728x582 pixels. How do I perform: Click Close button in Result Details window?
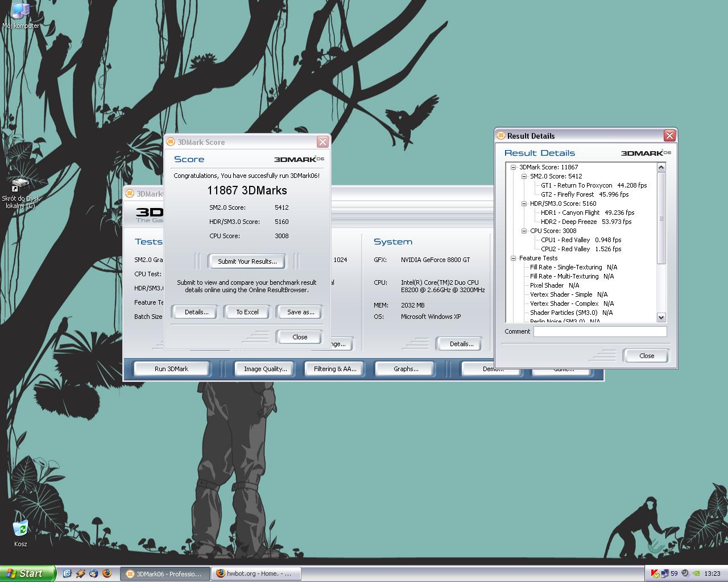(x=647, y=356)
